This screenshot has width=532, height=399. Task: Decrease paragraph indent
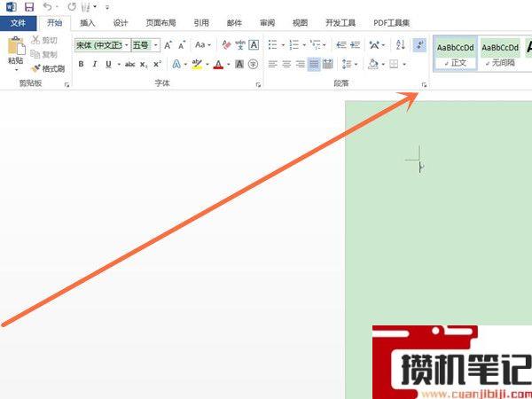point(341,45)
